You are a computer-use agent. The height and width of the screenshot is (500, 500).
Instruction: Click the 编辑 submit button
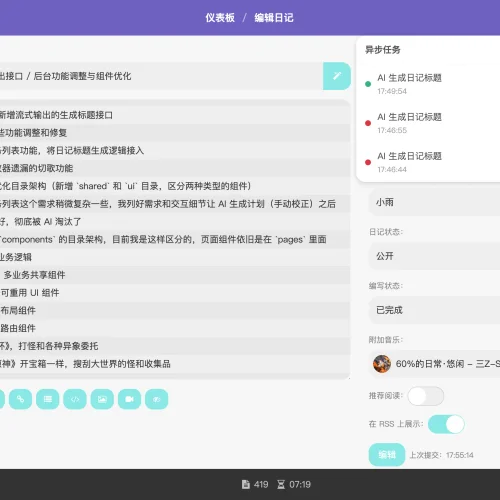[387, 455]
